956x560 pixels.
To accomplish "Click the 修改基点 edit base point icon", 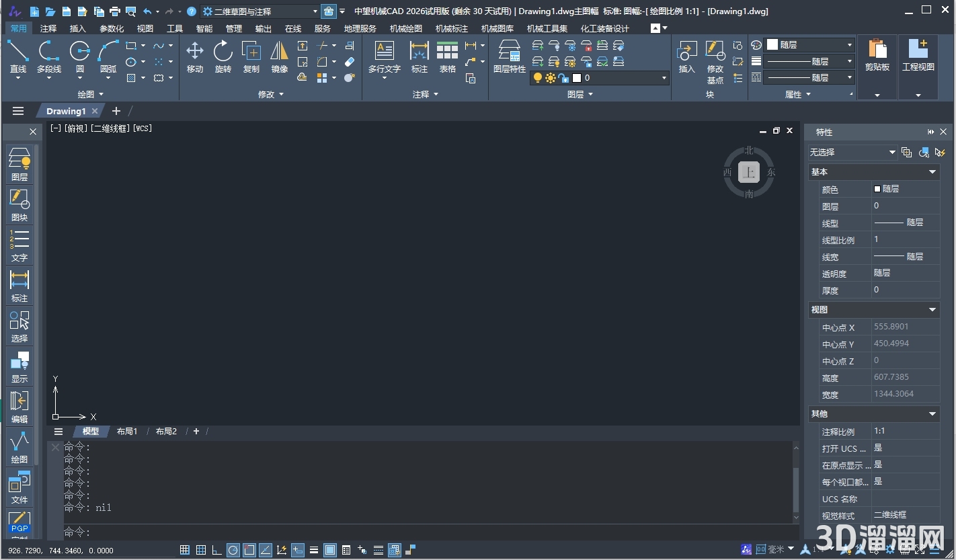I will (x=715, y=61).
